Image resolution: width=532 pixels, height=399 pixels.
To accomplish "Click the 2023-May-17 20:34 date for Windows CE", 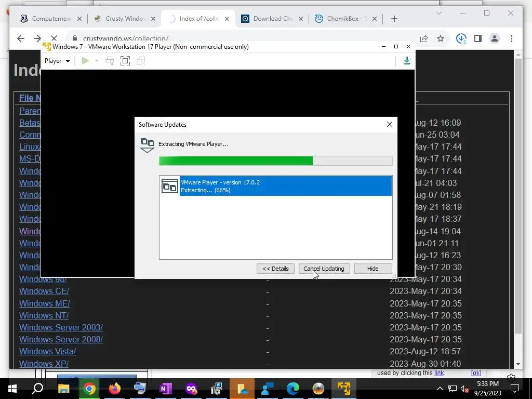I will pos(425,291).
